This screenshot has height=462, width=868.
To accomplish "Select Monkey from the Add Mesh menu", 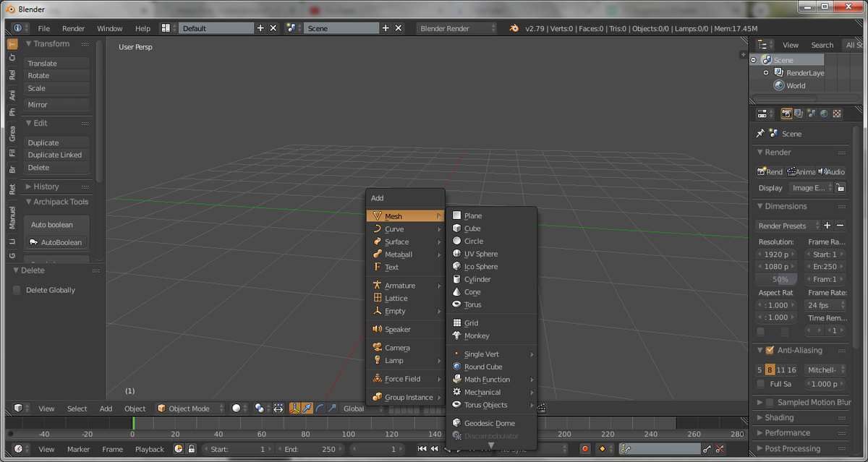I will 477,335.
